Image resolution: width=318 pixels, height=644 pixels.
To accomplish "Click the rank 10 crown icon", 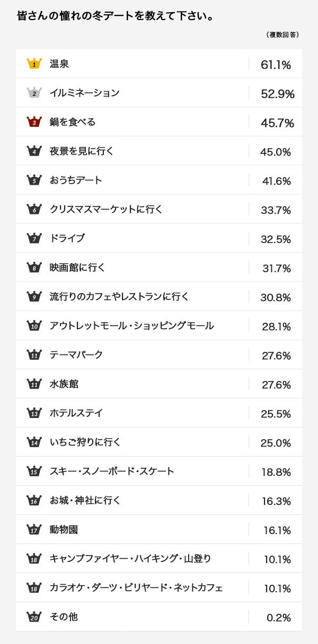I will coord(34,326).
